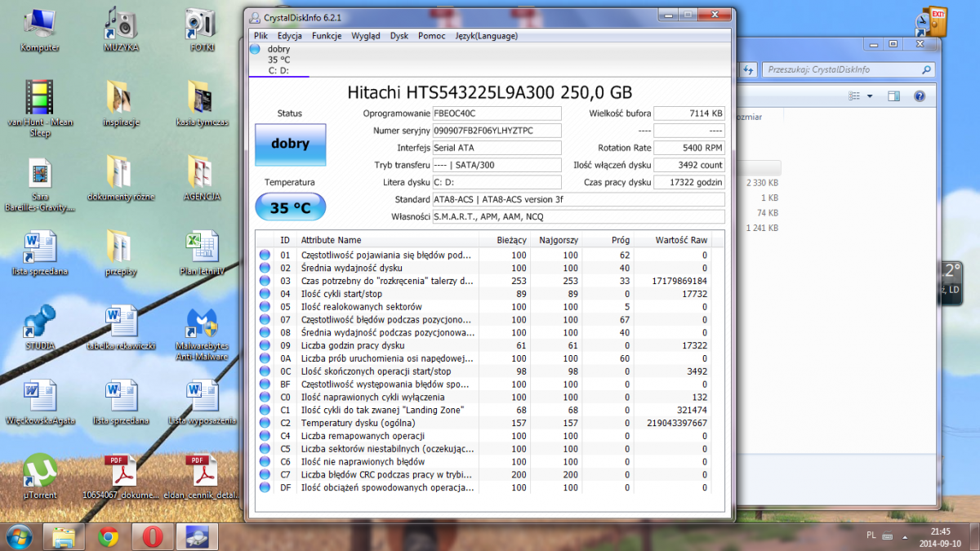Open the Komputer desktop icon
This screenshot has height=551, width=980.
(x=39, y=29)
